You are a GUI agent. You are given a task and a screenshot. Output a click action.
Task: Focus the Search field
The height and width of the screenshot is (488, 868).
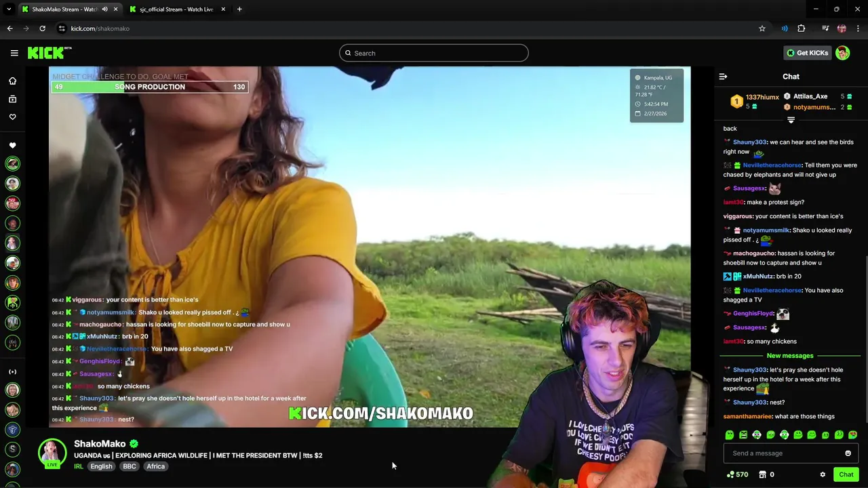[x=434, y=53]
